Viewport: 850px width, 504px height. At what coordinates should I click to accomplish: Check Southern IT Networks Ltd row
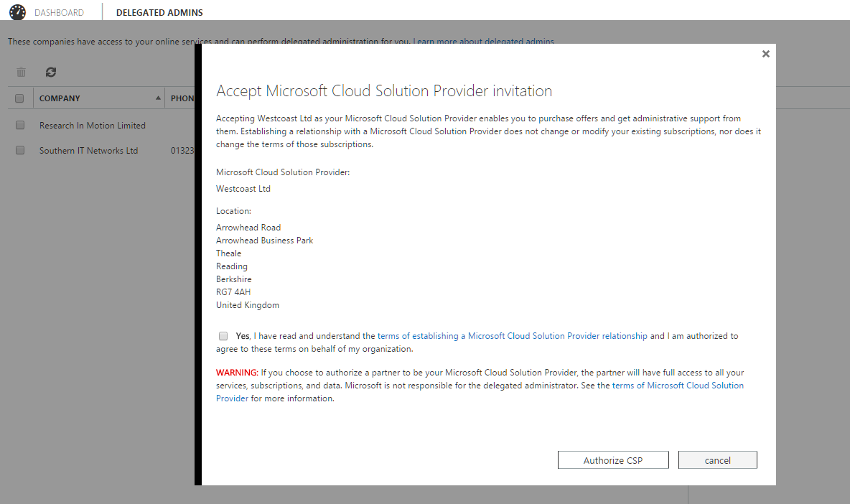20,150
